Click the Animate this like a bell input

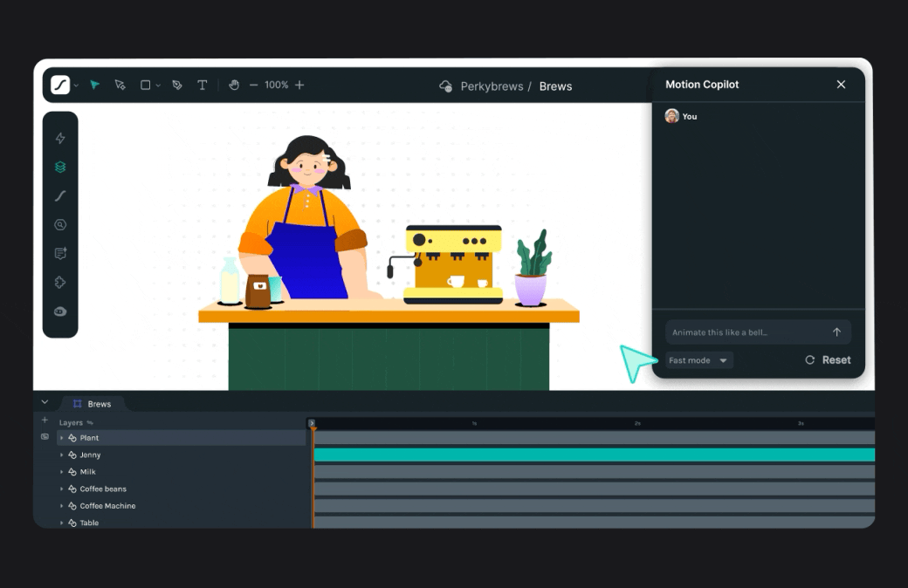[742, 332]
